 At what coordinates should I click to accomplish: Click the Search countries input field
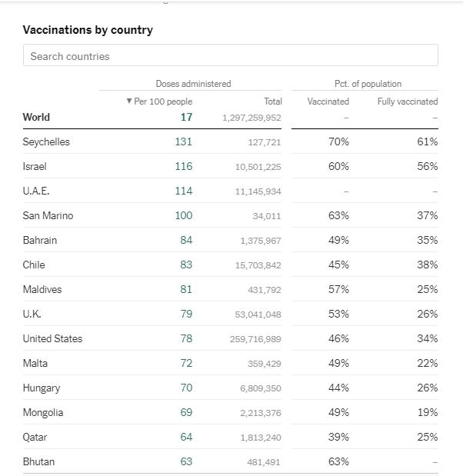coord(230,56)
